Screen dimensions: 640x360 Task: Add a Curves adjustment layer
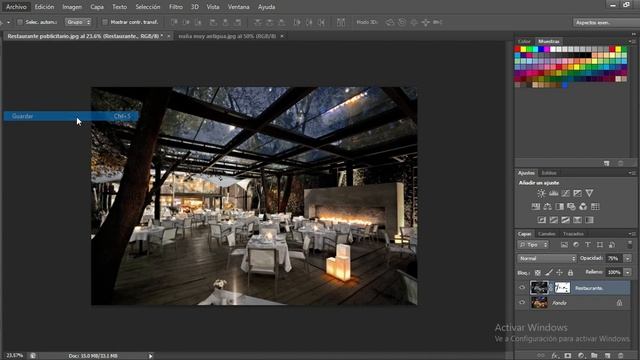565,193
